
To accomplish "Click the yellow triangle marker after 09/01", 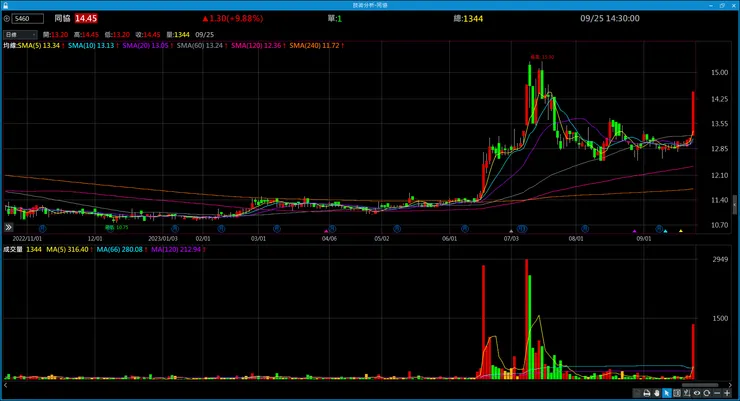I will tap(681, 231).
